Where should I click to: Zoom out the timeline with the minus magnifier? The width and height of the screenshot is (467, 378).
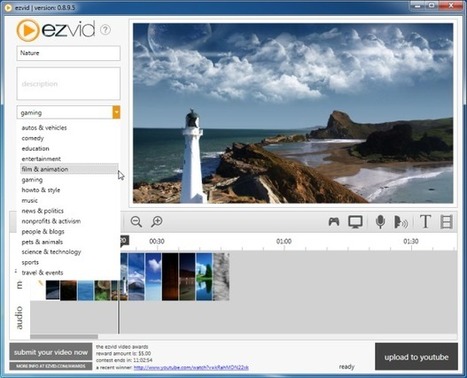136,222
